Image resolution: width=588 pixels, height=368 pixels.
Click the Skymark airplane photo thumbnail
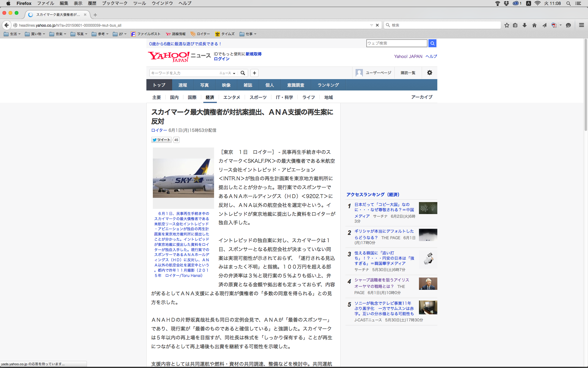click(183, 178)
